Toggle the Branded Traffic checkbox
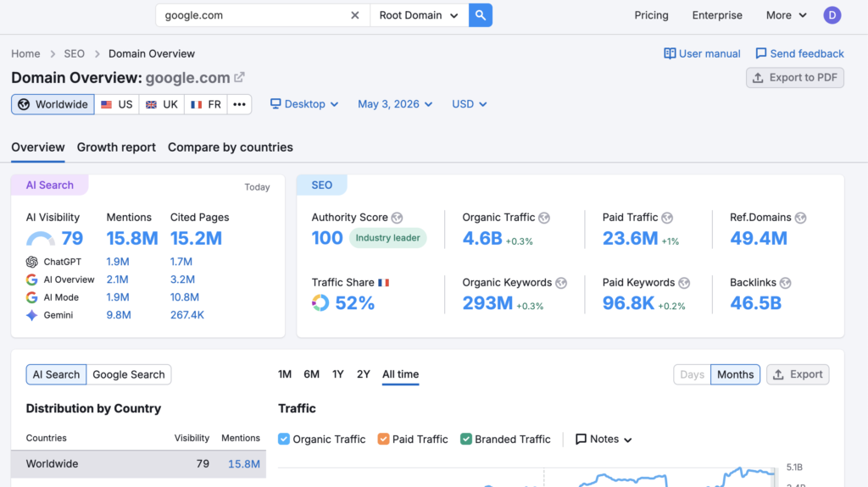Image resolution: width=868 pixels, height=487 pixels. (x=465, y=439)
